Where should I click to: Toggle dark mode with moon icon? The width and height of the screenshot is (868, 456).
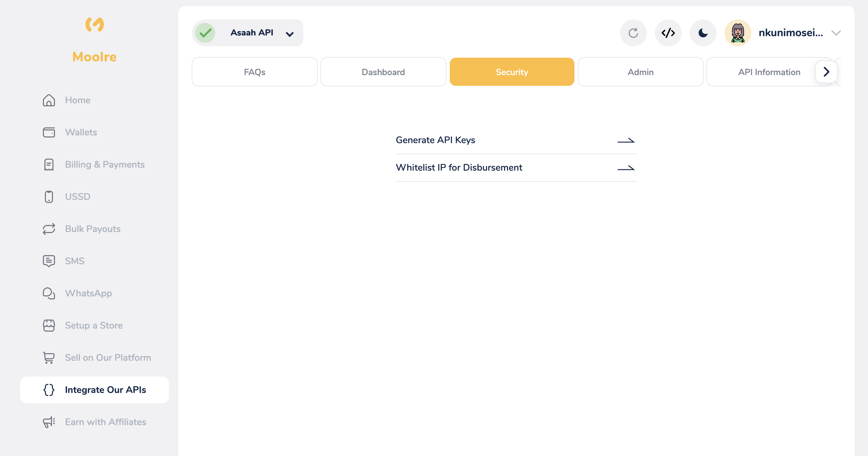(x=703, y=33)
